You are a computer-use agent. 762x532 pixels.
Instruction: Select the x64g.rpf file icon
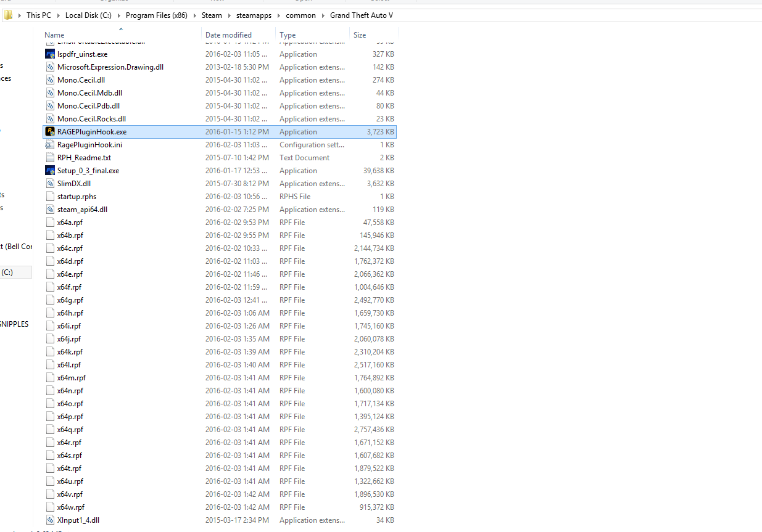[x=51, y=300]
